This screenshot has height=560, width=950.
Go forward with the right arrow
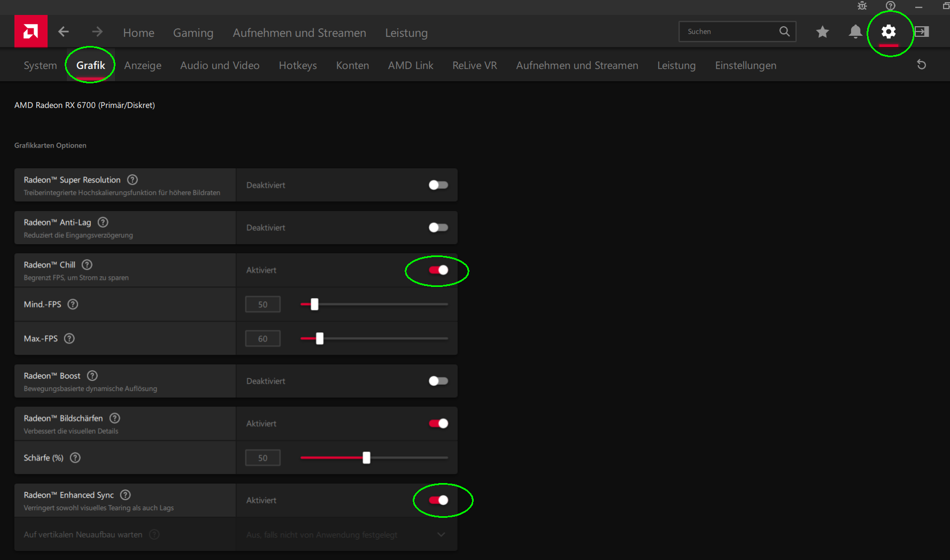[x=97, y=32]
